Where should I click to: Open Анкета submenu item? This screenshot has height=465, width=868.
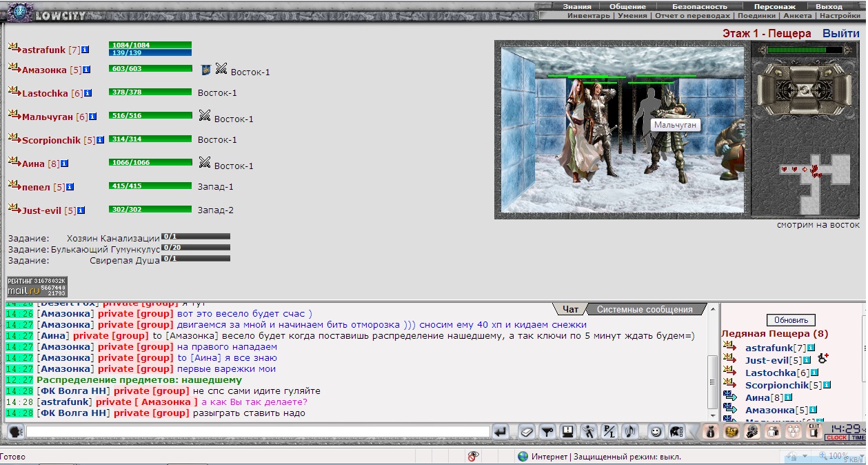[x=798, y=15]
